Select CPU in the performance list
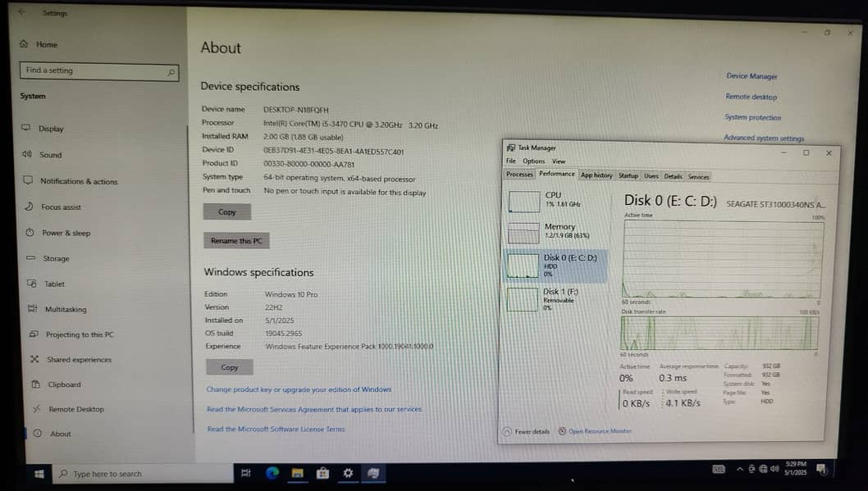 557,202
